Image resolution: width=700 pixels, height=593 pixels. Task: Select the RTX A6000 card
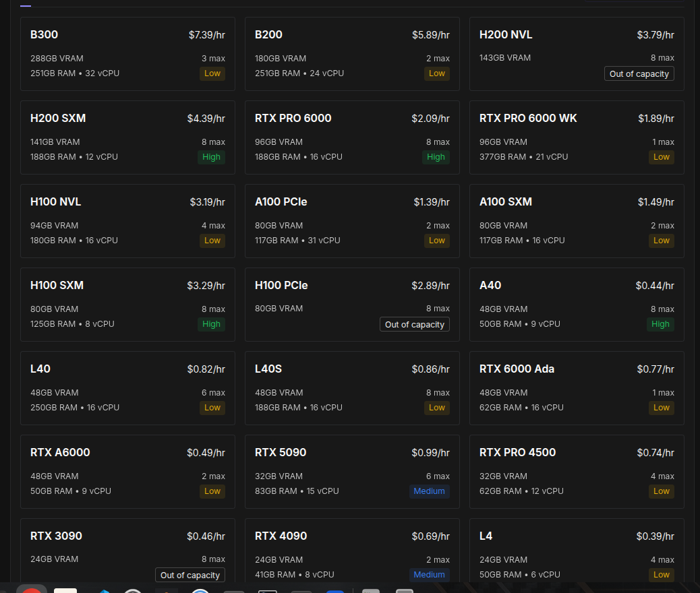(127, 472)
